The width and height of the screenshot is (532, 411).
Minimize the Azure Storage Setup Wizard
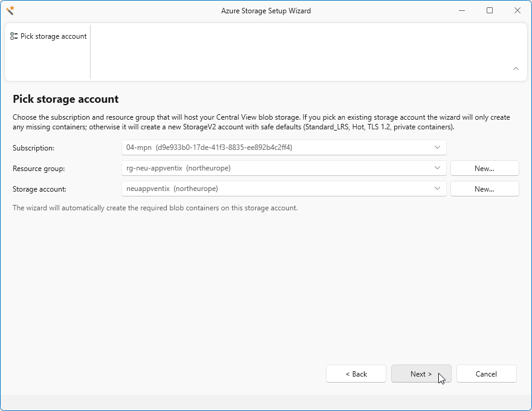[462, 10]
